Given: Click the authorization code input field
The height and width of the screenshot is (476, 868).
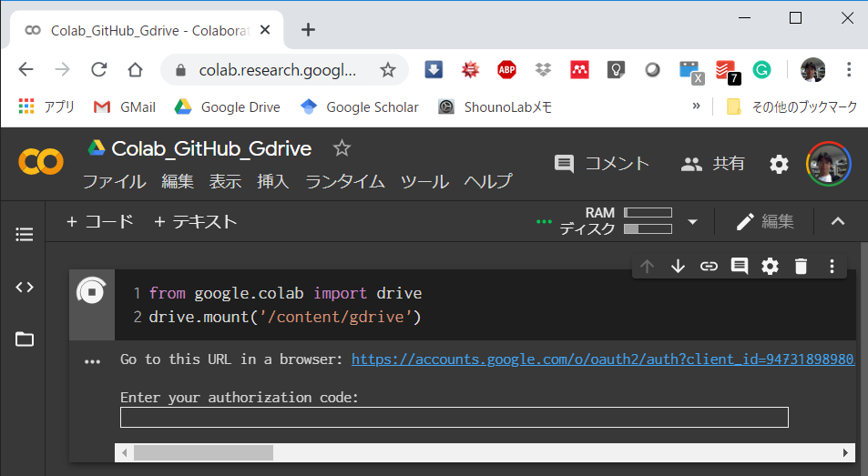Looking at the screenshot, I should [x=454, y=418].
